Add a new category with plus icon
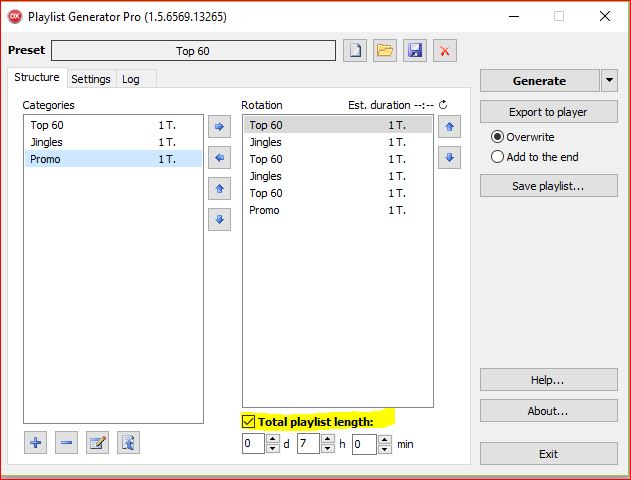Viewport: 631px width, 480px height. [x=36, y=443]
